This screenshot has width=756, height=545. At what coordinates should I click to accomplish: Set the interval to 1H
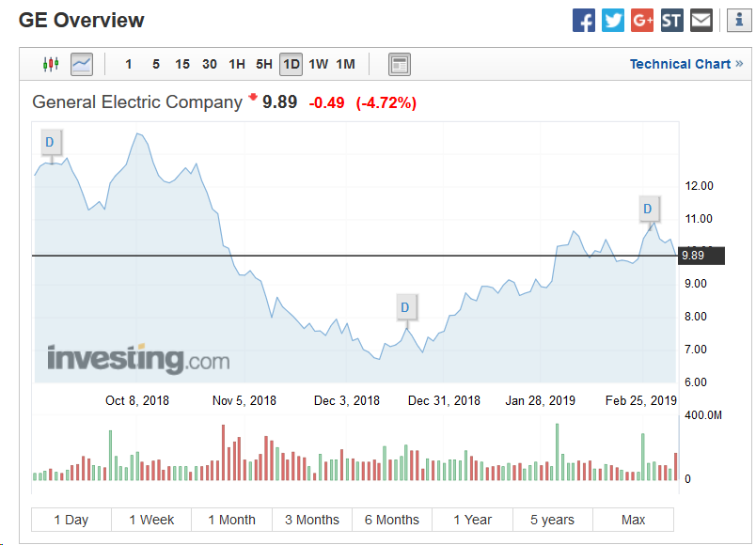pos(237,64)
